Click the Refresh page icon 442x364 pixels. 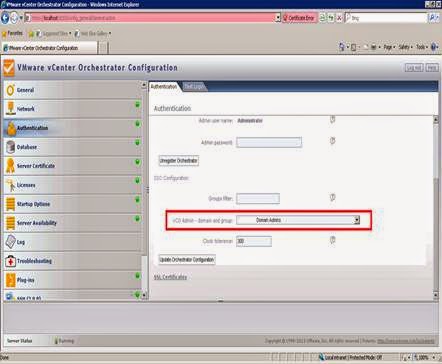[331, 18]
